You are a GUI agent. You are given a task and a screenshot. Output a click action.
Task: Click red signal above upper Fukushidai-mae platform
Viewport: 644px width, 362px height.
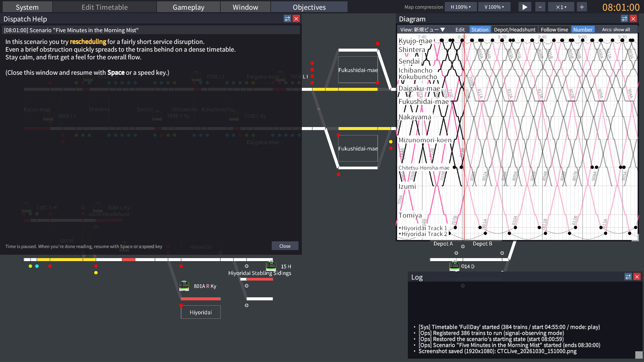click(x=378, y=44)
